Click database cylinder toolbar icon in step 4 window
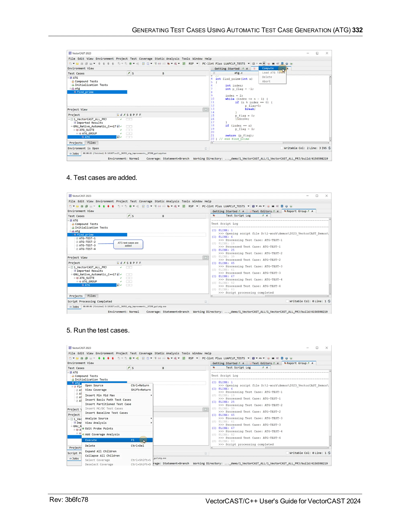Viewport: 411px width, 532px height. [x=282, y=206]
